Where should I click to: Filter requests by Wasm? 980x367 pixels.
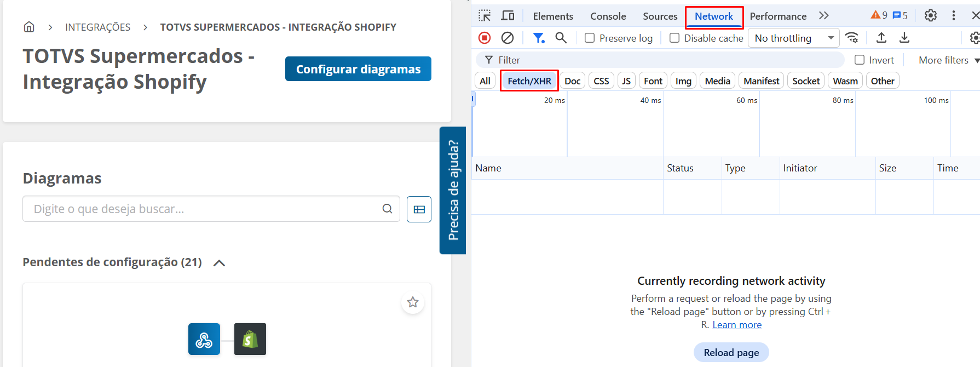coord(845,81)
